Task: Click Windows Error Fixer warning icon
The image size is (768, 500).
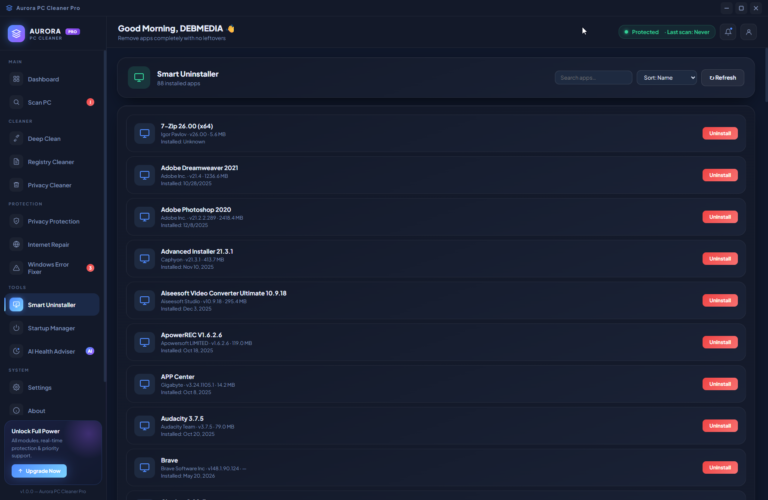Action: (16, 268)
